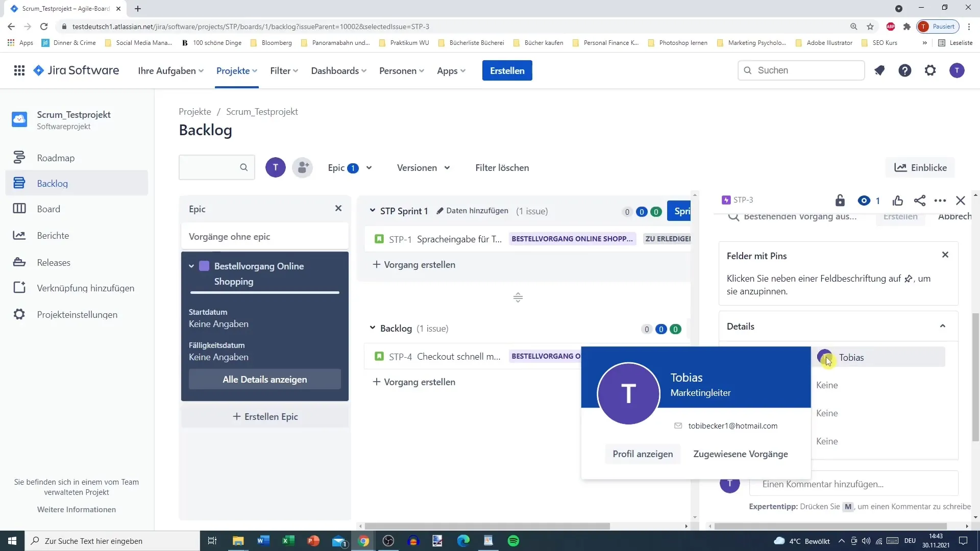The width and height of the screenshot is (980, 551).
Task: Click the Einen Kommentar hinzufügen field
Action: [853, 484]
